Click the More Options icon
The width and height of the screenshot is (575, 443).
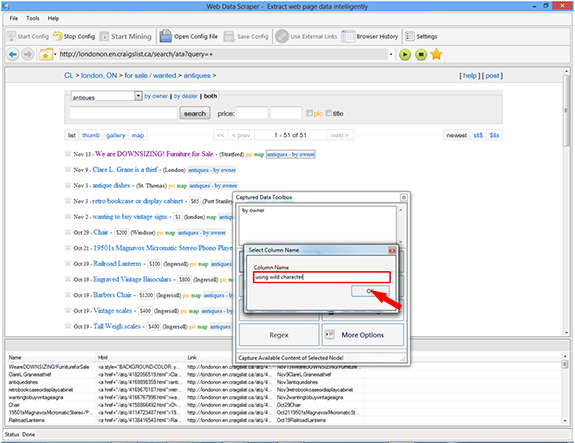pos(330,334)
